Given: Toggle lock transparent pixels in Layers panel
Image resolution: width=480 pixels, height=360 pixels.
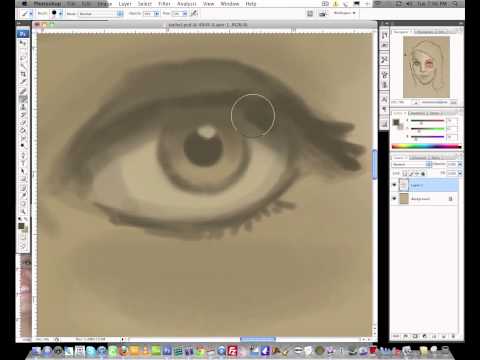Looking at the screenshot, I should coord(405,173).
